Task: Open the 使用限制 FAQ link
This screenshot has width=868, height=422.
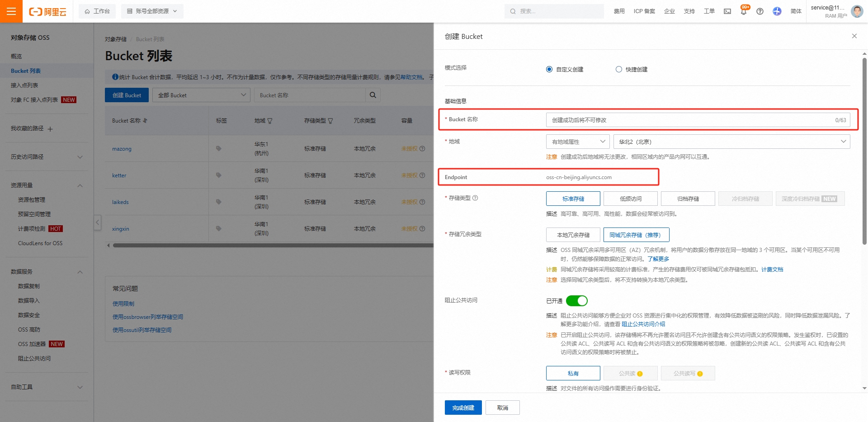Action: pyautogui.click(x=123, y=303)
